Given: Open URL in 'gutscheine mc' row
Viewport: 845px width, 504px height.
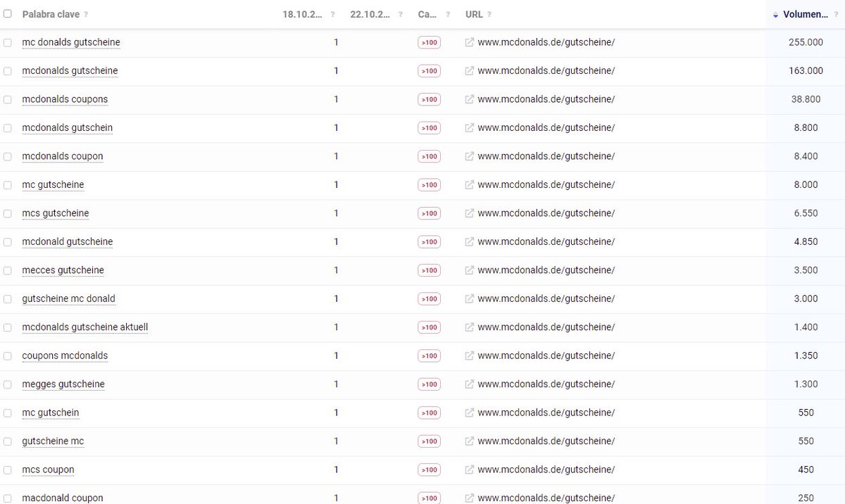Looking at the screenshot, I should [546, 441].
